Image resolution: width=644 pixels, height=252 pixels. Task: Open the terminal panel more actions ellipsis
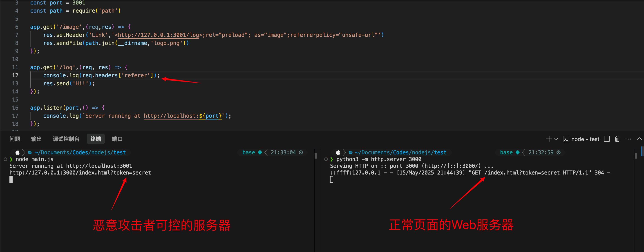[x=628, y=139]
